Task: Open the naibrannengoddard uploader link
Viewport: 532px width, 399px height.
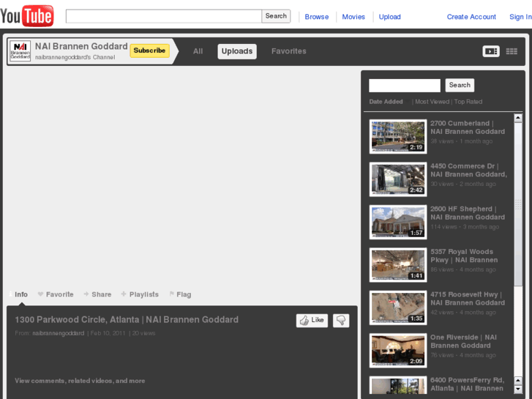Action: click(58, 333)
